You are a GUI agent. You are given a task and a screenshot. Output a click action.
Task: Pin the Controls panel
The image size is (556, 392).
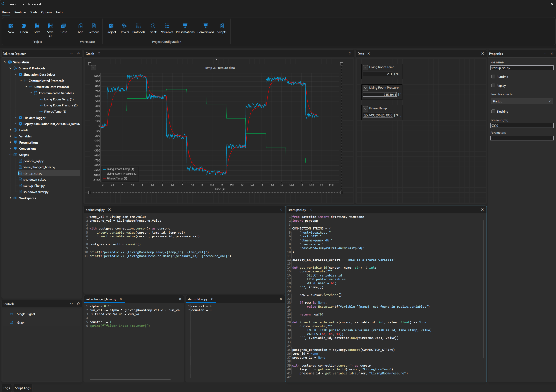tap(78, 304)
